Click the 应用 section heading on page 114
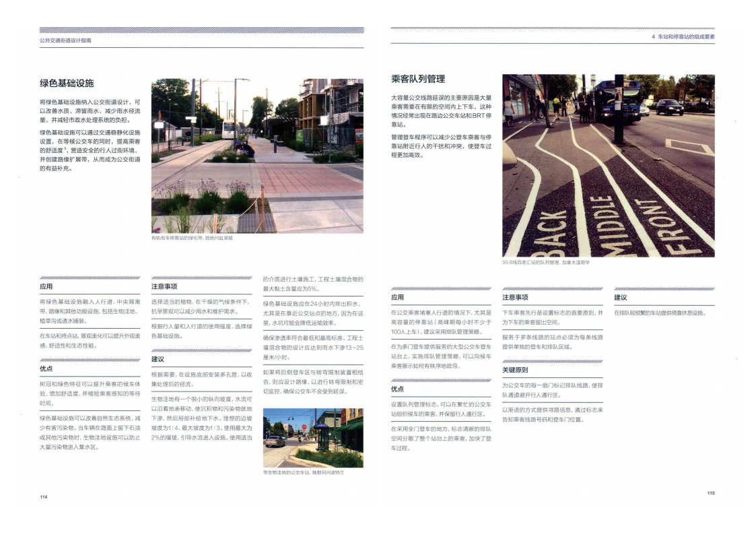This screenshot has width=756, height=535. 46,286
